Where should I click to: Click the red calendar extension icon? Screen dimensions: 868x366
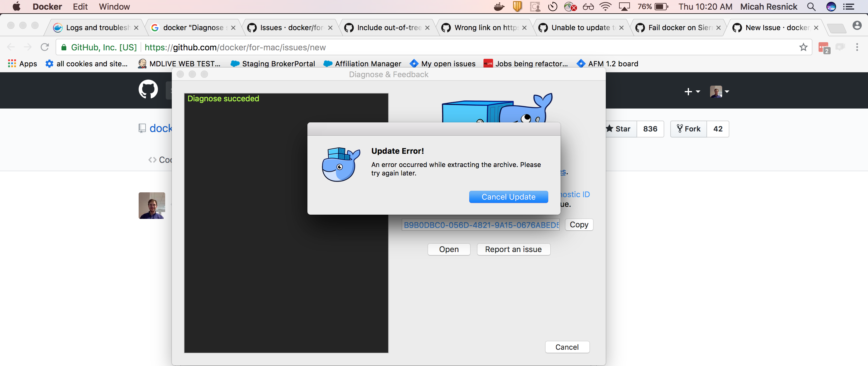(824, 48)
